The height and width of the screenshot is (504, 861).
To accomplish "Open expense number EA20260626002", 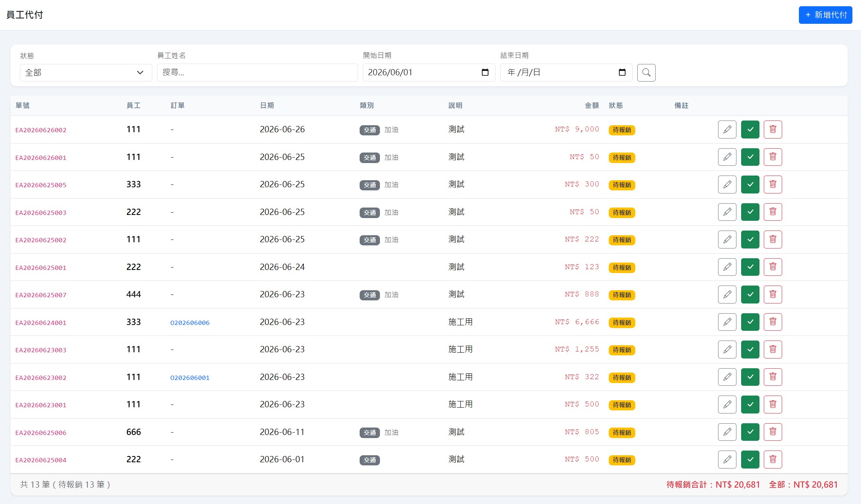I will [x=41, y=130].
